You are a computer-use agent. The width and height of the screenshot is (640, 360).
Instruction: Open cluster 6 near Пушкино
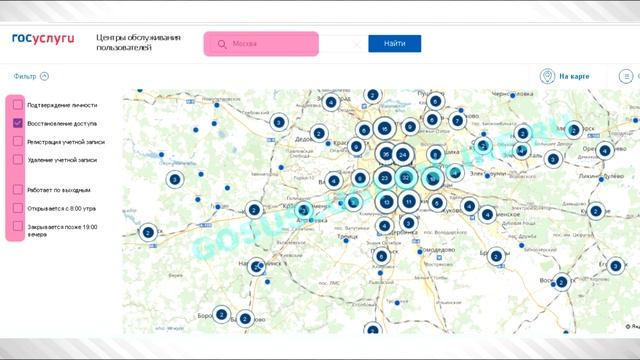435,101
